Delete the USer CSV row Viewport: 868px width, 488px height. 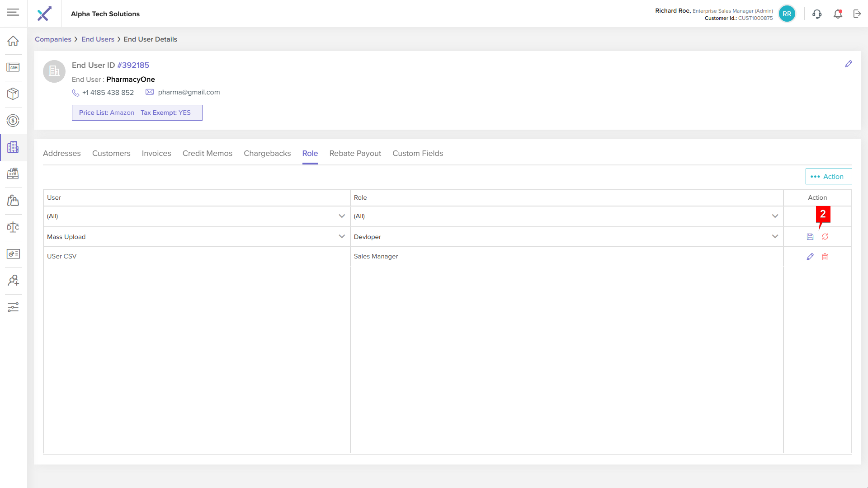pos(825,257)
